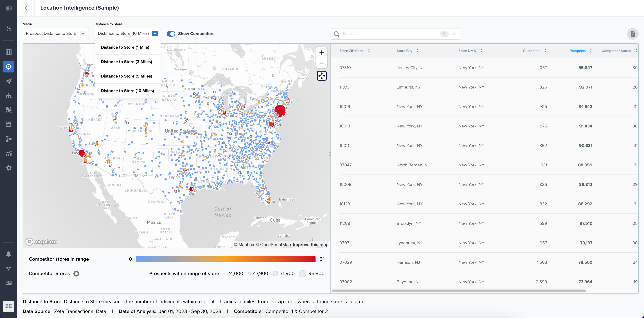Viewport: 644px width, 318px height.
Task: Download the report with export icon
Action: pos(632,34)
